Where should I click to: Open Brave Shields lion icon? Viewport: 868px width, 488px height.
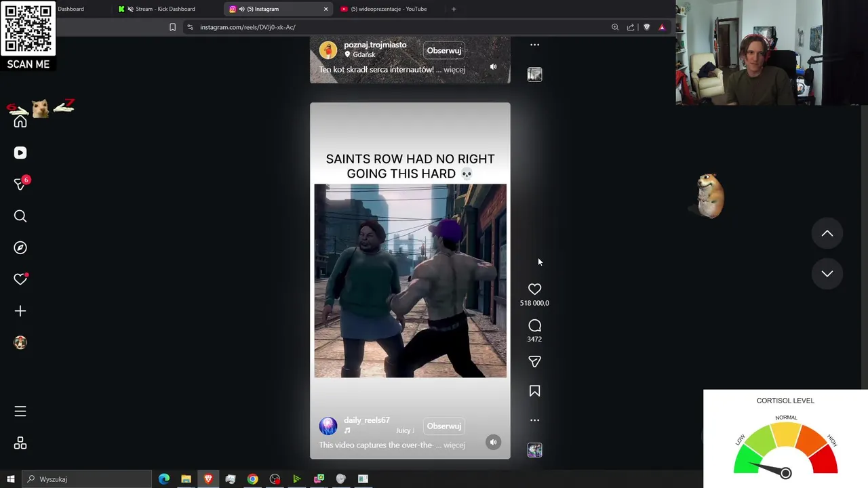646,27
